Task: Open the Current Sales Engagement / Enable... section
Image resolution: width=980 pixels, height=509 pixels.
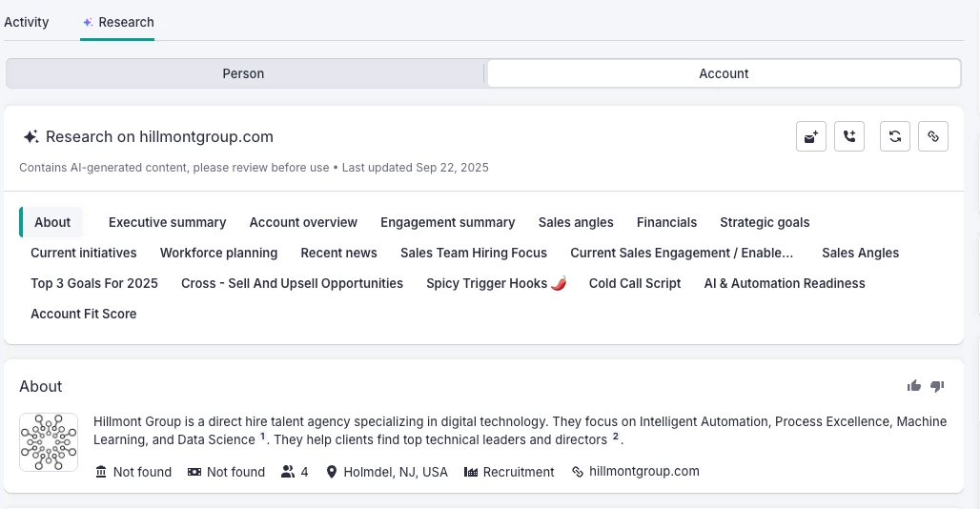Action: pyautogui.click(x=682, y=253)
